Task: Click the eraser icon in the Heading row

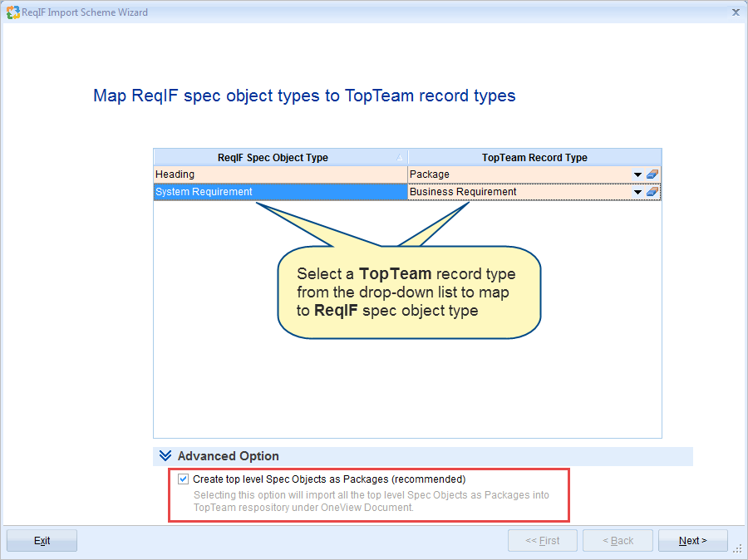Action: (x=652, y=174)
